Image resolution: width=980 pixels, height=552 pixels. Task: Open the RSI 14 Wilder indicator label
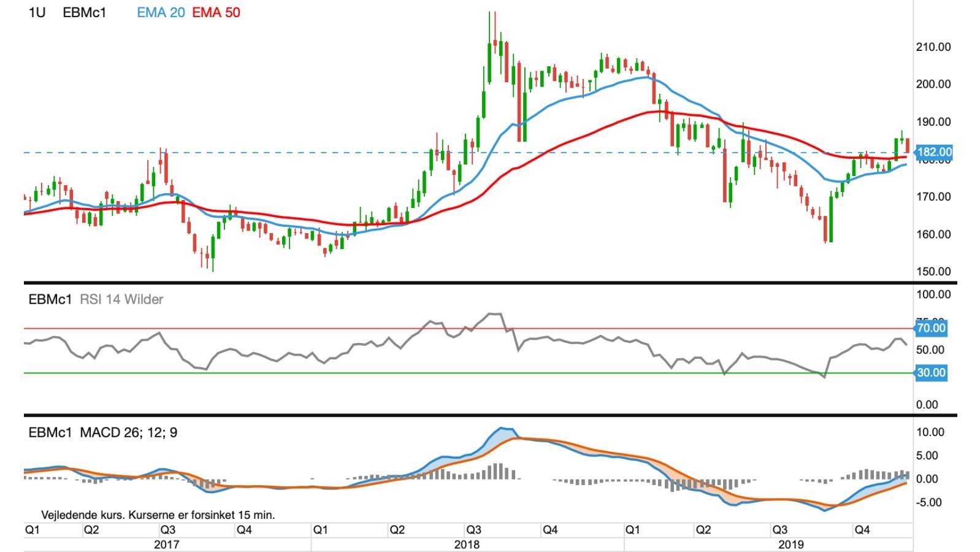(121, 299)
